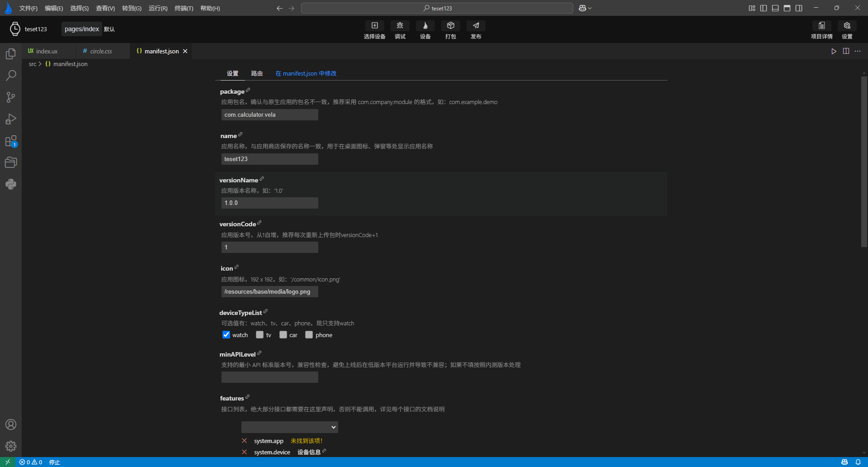Enable the tv device type checkbox

259,335
